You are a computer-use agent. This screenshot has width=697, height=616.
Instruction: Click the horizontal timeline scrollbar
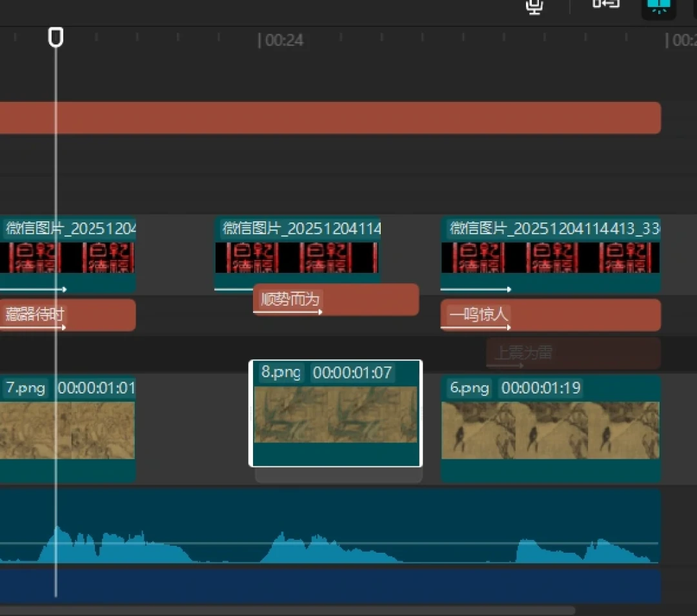tap(287, 610)
